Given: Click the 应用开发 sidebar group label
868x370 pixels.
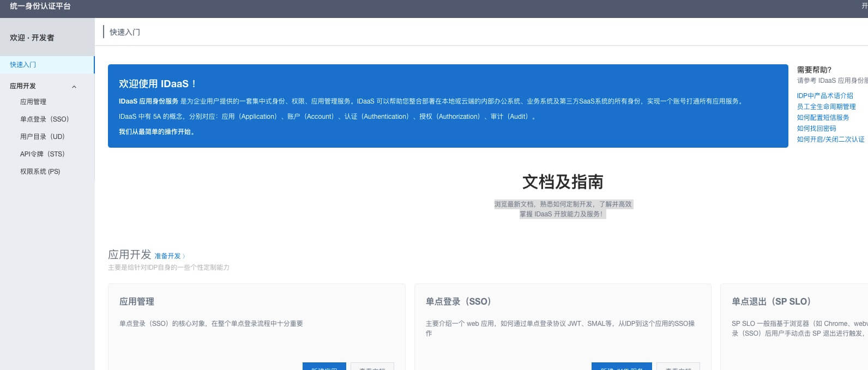Looking at the screenshot, I should pyautogui.click(x=23, y=86).
